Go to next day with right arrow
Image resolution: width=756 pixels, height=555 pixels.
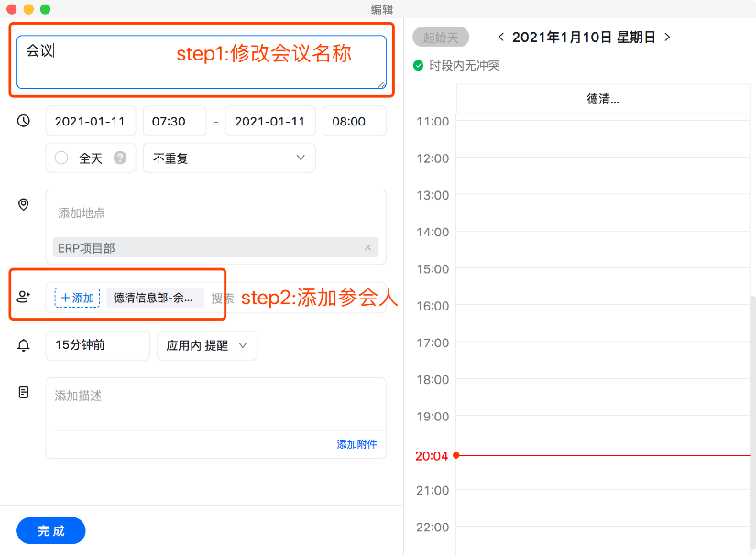click(x=667, y=38)
